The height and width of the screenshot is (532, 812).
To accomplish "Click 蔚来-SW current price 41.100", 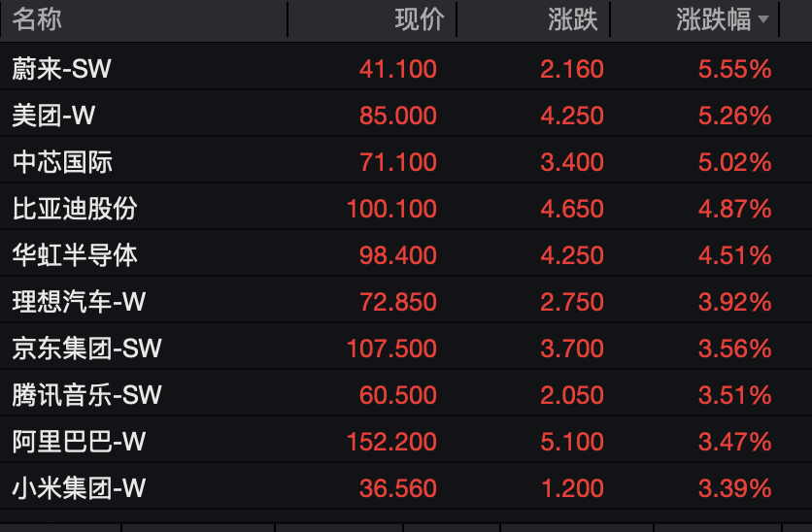I will click(398, 69).
